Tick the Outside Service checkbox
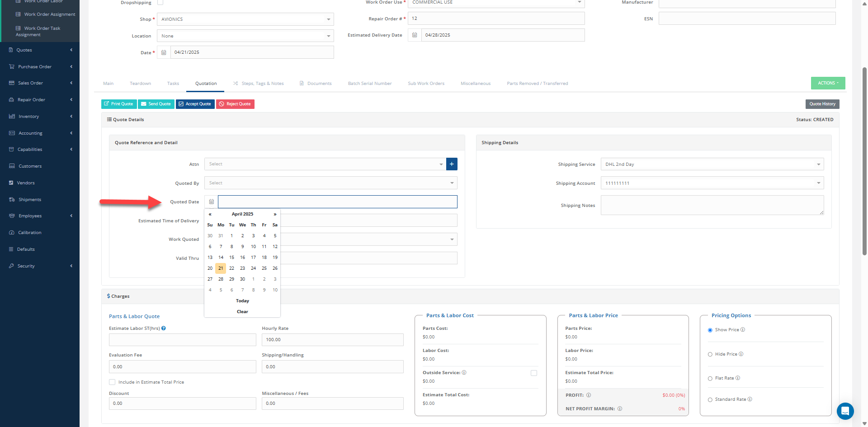Image resolution: width=868 pixels, height=427 pixels. coord(534,373)
